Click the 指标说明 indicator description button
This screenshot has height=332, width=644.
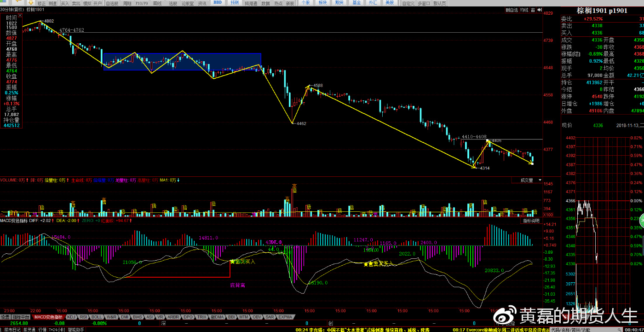530,221
